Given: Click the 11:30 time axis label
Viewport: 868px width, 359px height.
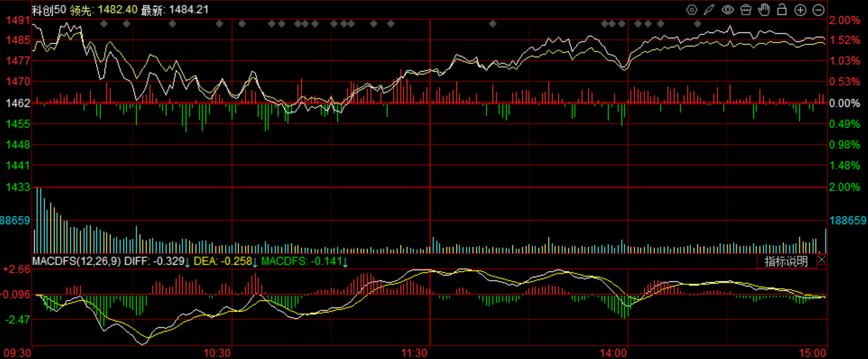Looking at the screenshot, I should coord(415,352).
